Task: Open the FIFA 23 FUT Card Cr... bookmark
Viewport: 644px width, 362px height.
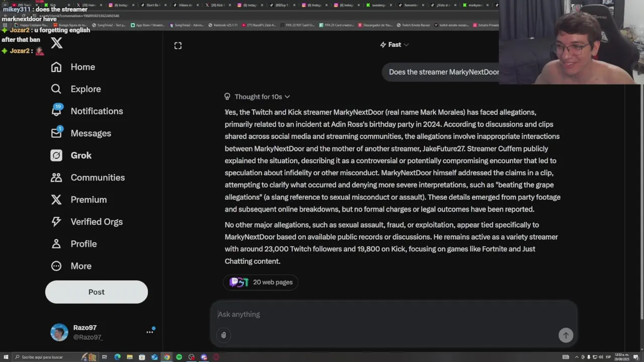Action: click(297, 25)
